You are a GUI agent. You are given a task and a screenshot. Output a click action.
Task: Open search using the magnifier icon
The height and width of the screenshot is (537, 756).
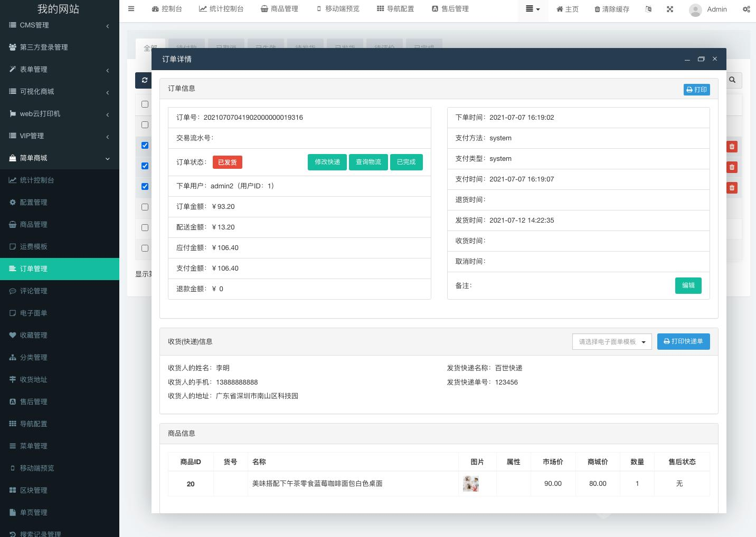pos(732,80)
